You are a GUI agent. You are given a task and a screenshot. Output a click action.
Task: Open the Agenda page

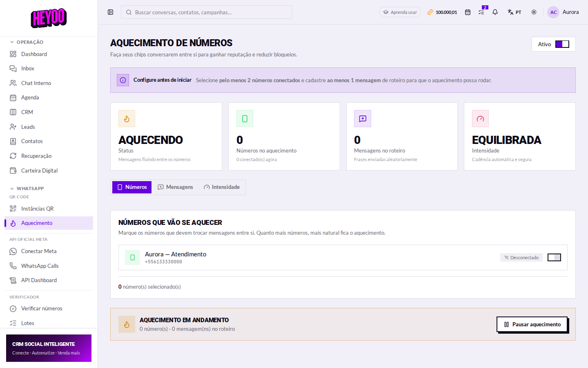[x=49, y=97]
